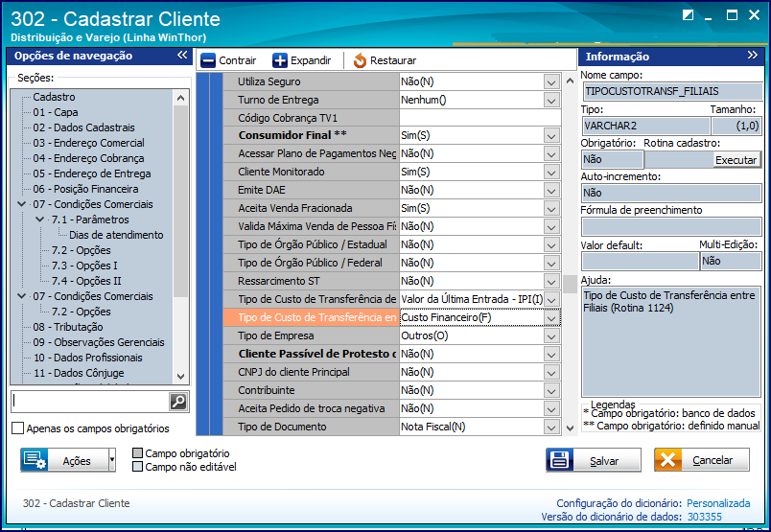Click the Restaurar arrow icon
Screen dimensions: 771x532
[360, 60]
